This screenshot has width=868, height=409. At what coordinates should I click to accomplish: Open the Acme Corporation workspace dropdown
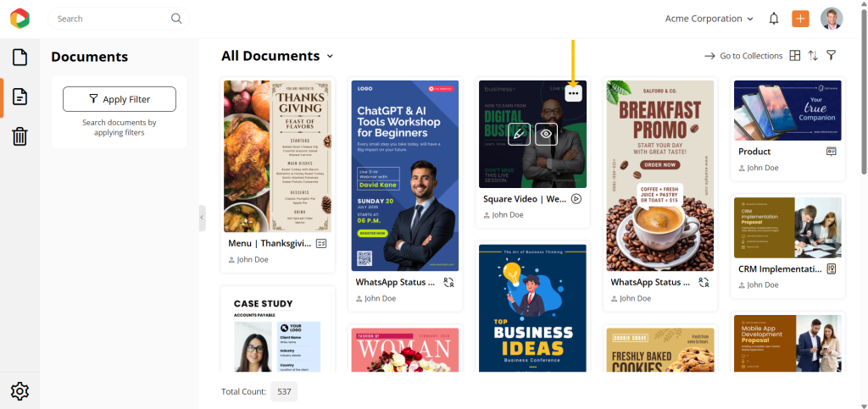pos(709,19)
